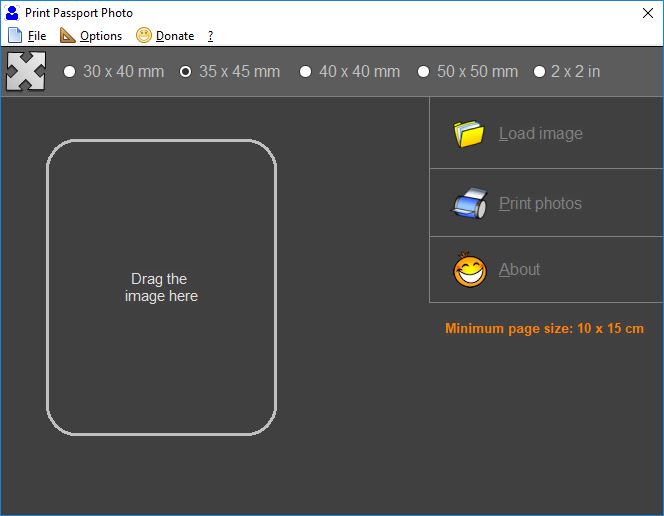
Task: Click the Options ruler triangle icon
Action: point(68,35)
